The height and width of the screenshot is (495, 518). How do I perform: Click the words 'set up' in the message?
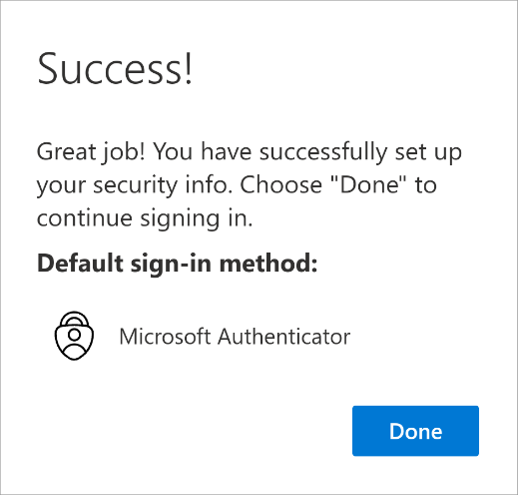click(x=428, y=152)
